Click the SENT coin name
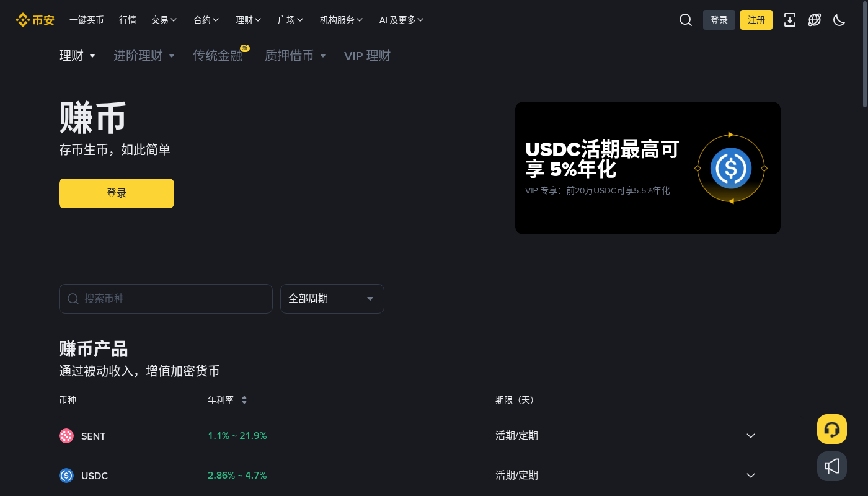868x496 pixels. pyautogui.click(x=94, y=436)
